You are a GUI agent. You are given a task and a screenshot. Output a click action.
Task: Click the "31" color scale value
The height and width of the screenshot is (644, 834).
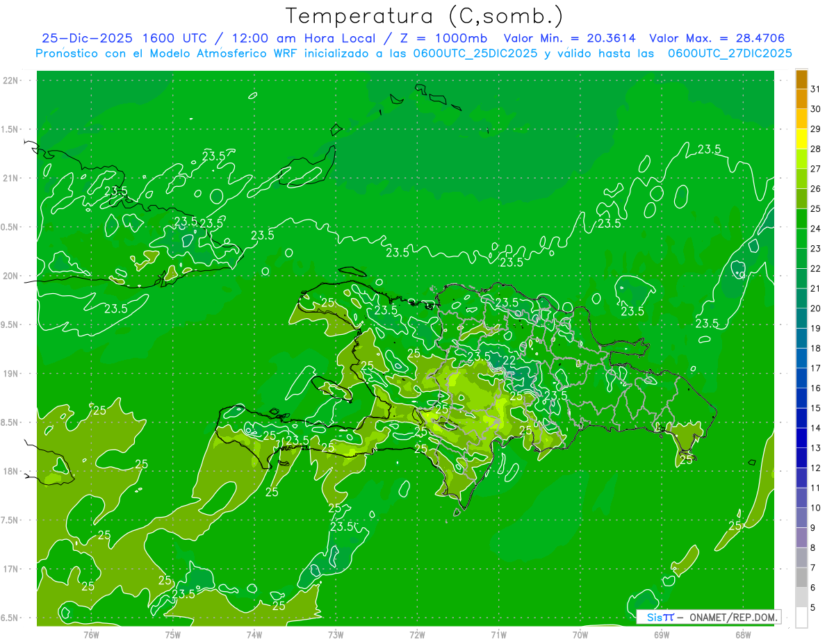pyautogui.click(x=816, y=89)
